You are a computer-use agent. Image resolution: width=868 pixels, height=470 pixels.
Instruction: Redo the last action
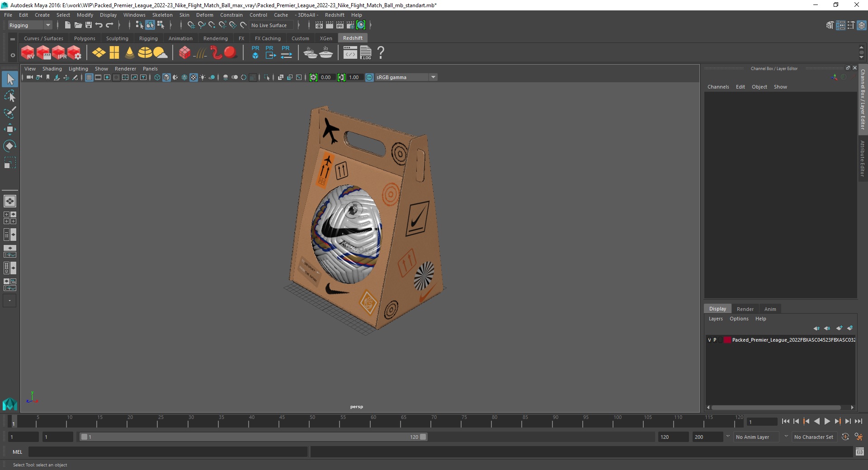(x=110, y=25)
